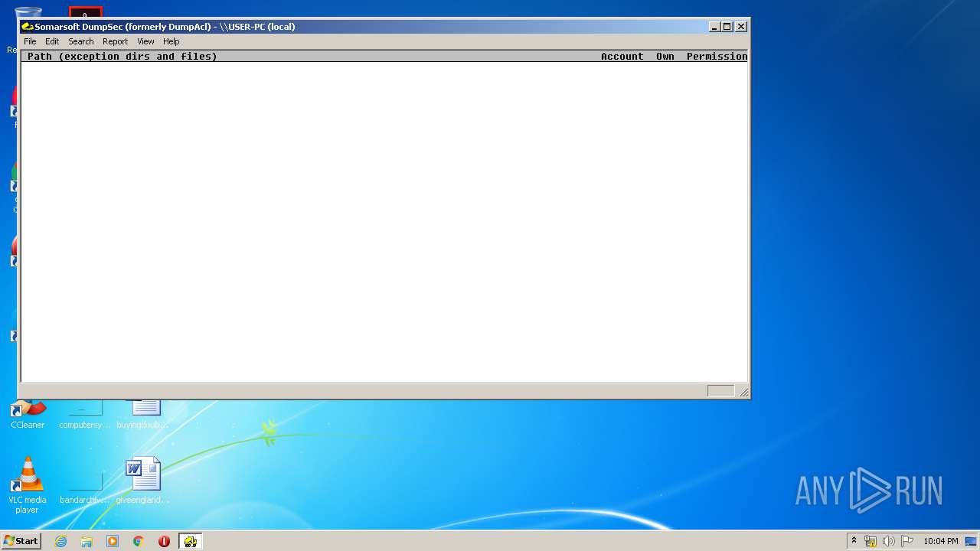The image size is (980, 551).
Task: Minimize the DumpSec window
Action: (x=714, y=27)
